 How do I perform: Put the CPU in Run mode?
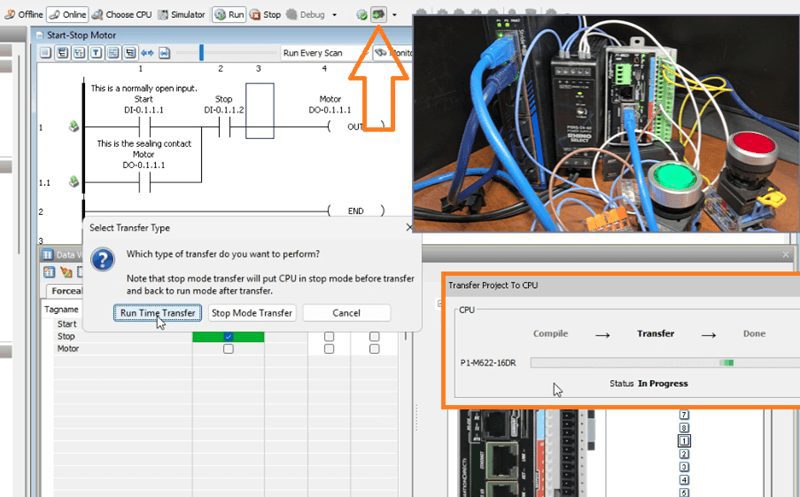point(229,15)
